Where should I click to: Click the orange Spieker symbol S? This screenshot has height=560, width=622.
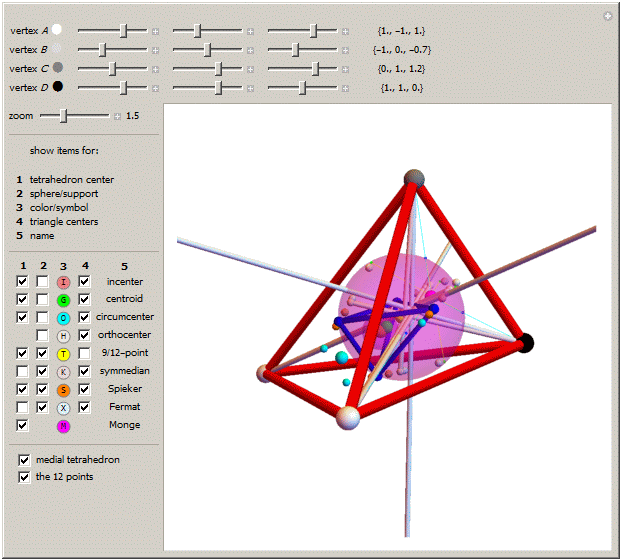pyautogui.click(x=63, y=390)
